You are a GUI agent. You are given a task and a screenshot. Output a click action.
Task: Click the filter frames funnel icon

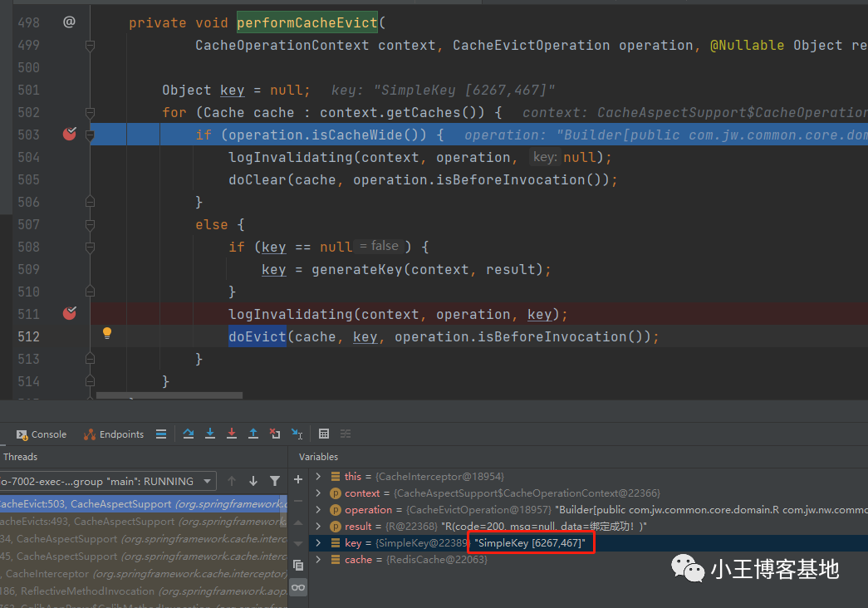coord(275,481)
